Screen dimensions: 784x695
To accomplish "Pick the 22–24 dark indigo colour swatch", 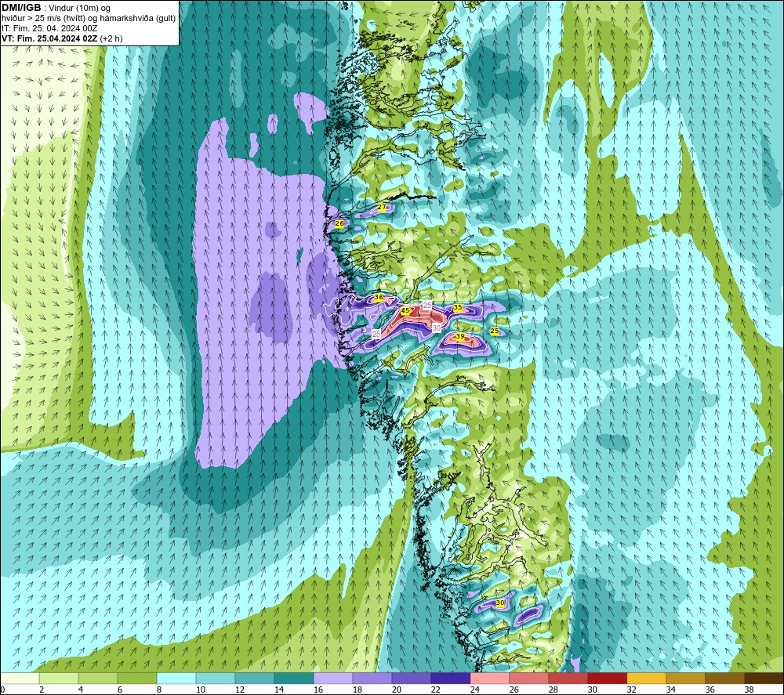I will point(451,678).
